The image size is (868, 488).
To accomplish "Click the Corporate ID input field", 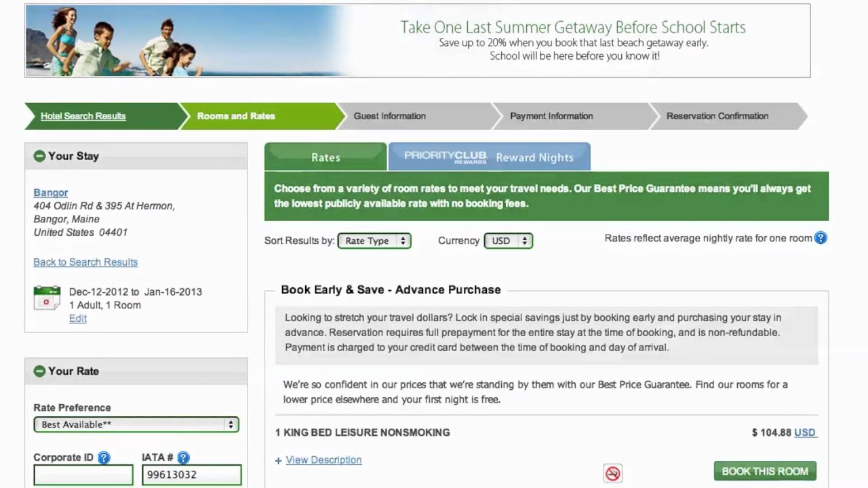I will (x=83, y=474).
